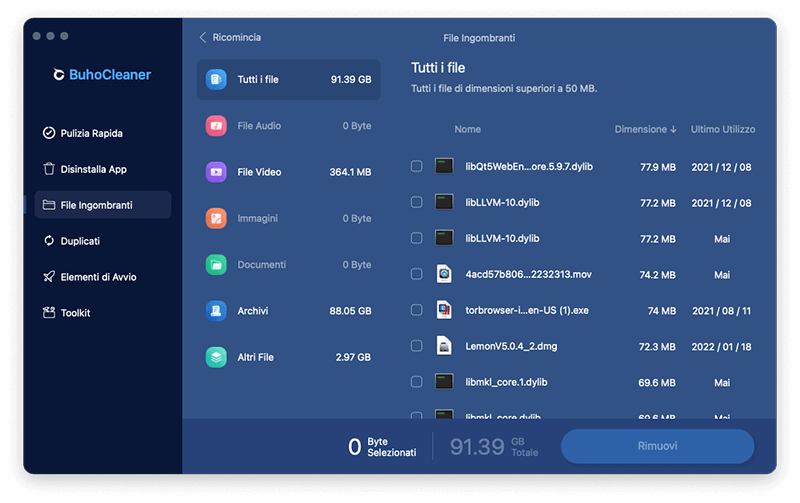Click the LemonV5.0.4_2.dmg disk image icon
Viewport: 800px width, 503px height.
(444, 346)
